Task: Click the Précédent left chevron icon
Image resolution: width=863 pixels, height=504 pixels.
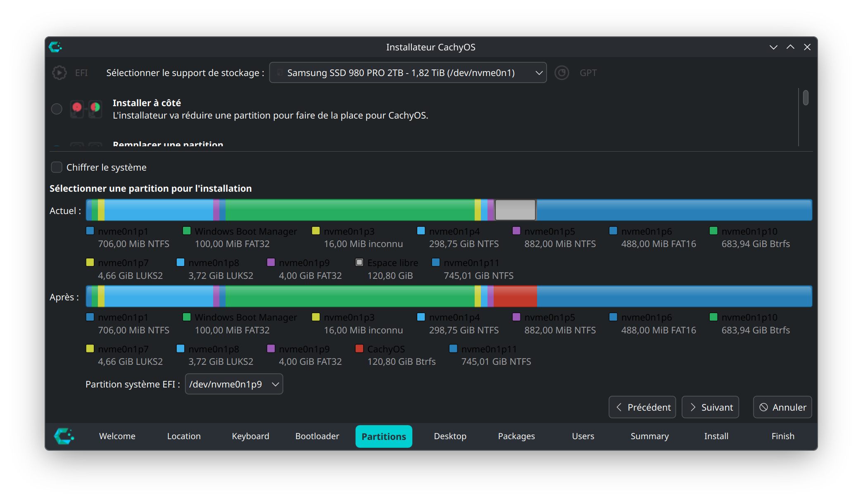Action: [619, 407]
